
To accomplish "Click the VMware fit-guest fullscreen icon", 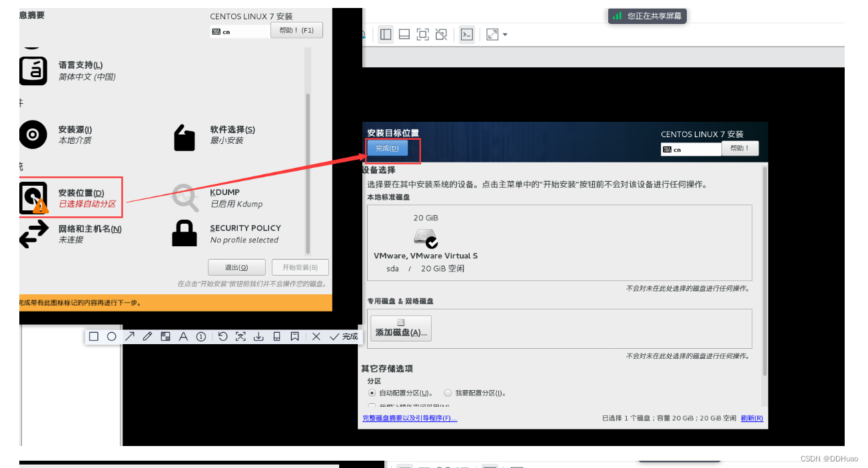I will [x=422, y=35].
